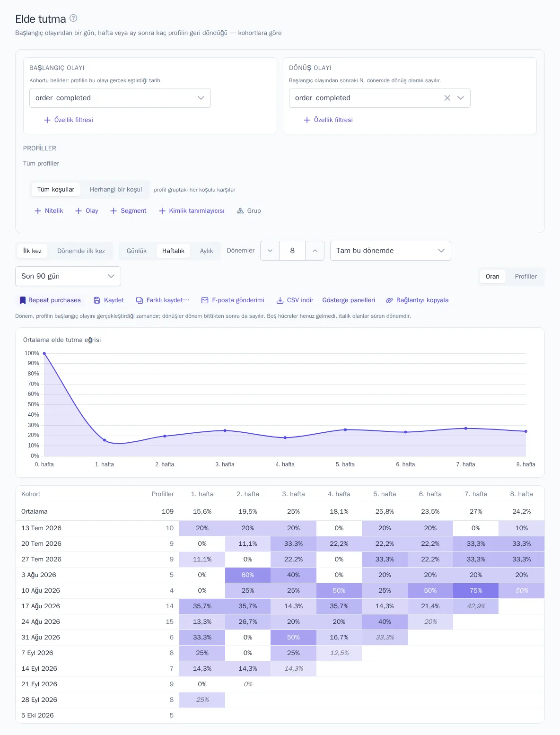Click the Ortalama 109 profile count
This screenshot has width=560, height=735.
(167, 512)
